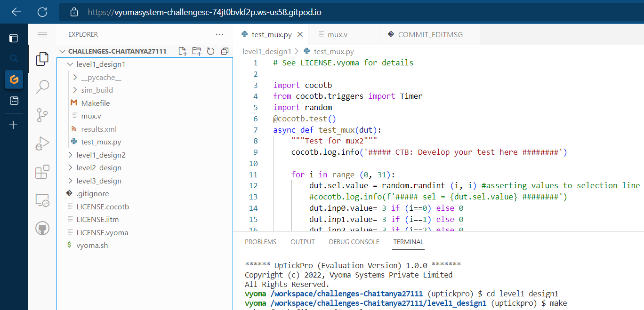Place cursor on 'import cocotb' line
Image resolution: width=644 pixels, height=310 pixels.
[x=302, y=85]
